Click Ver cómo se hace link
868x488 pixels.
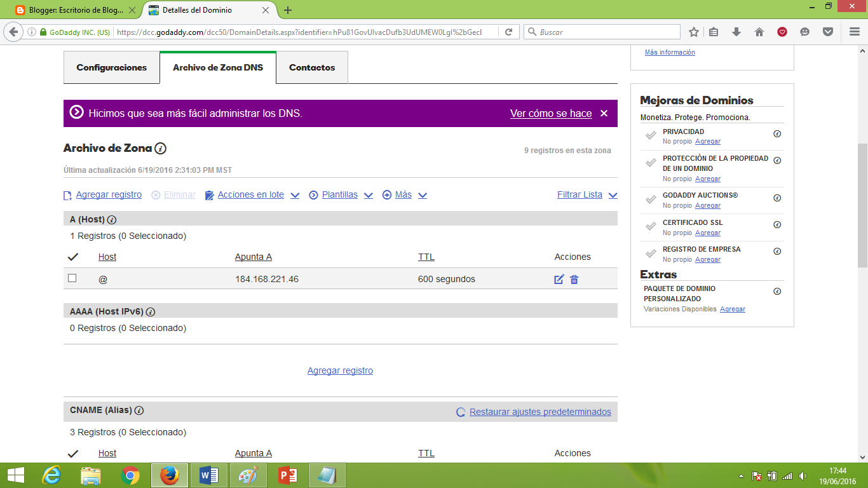click(551, 113)
